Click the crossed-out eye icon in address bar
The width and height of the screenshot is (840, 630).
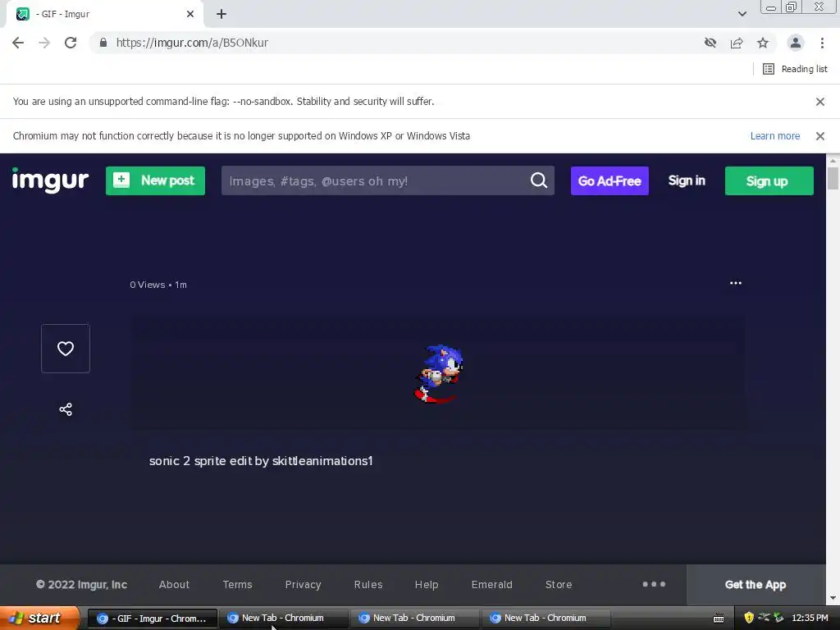710,43
